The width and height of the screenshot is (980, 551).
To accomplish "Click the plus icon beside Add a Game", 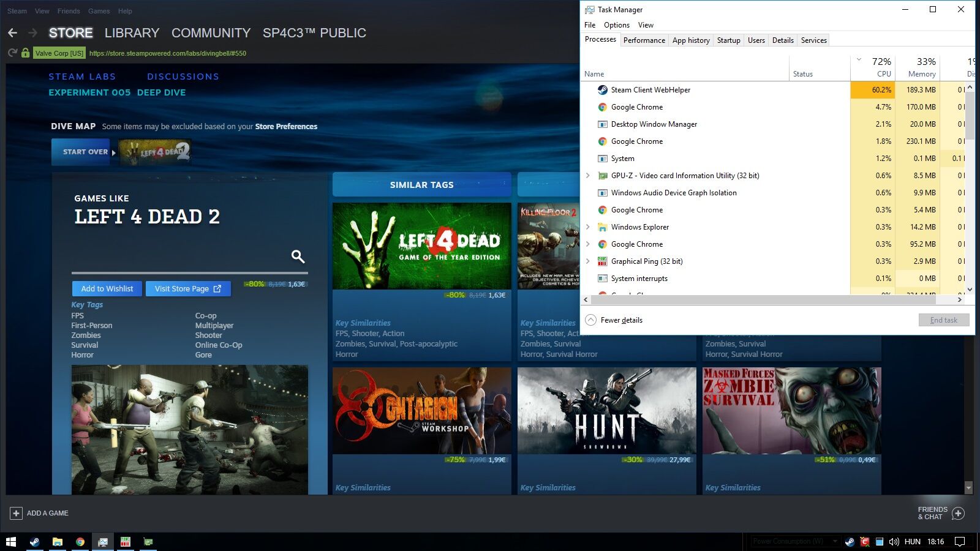I will point(17,513).
